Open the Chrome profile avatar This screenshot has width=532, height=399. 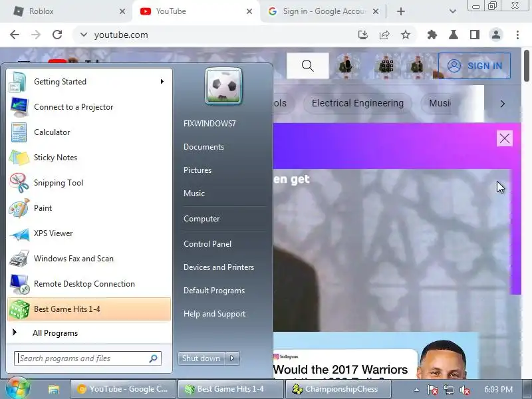tap(496, 35)
